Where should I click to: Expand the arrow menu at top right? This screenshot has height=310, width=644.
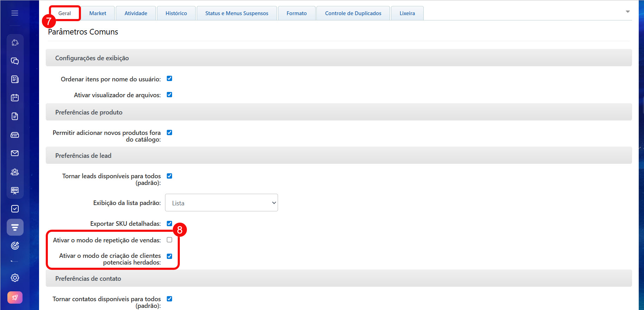pos(627,12)
